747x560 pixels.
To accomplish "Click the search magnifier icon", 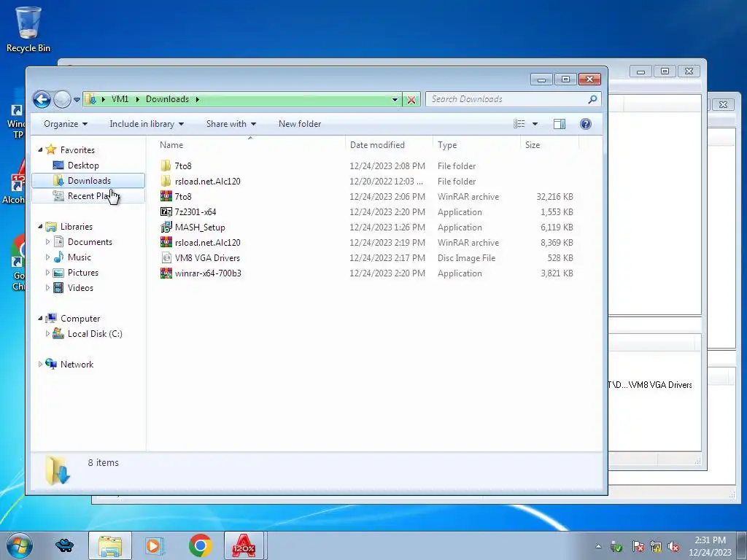I will 592,99.
